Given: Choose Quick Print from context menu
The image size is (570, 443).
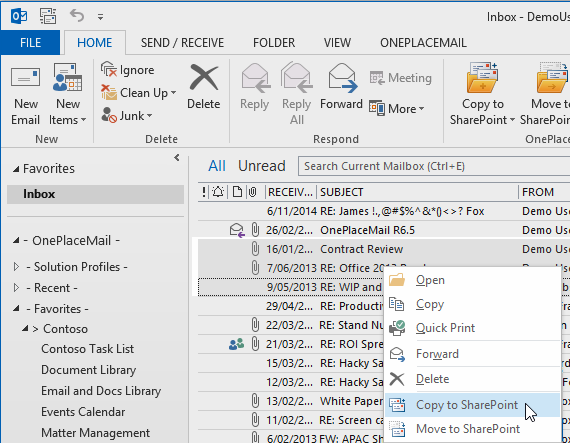Looking at the screenshot, I should point(473,328).
